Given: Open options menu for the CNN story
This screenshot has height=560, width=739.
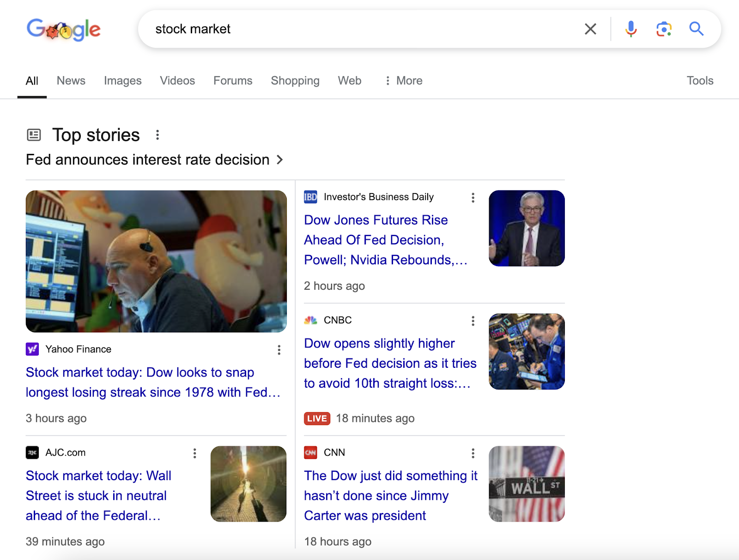Looking at the screenshot, I should pos(473,453).
